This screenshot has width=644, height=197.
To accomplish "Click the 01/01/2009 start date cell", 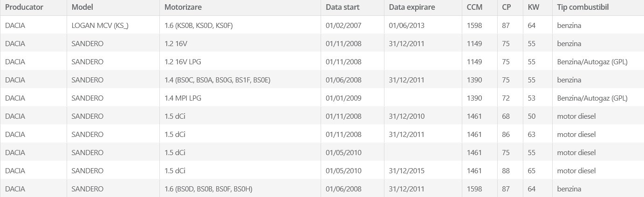I will (344, 98).
